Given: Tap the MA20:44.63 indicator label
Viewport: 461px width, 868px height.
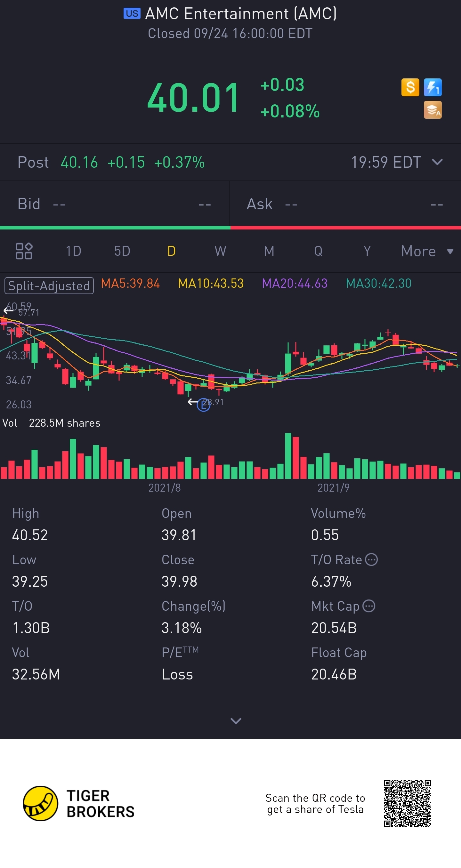Looking at the screenshot, I should pos(295,283).
